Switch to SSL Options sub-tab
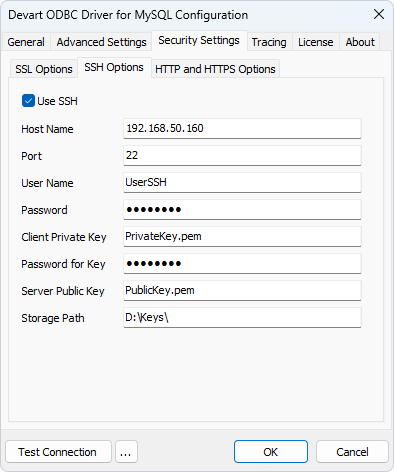 44,69
